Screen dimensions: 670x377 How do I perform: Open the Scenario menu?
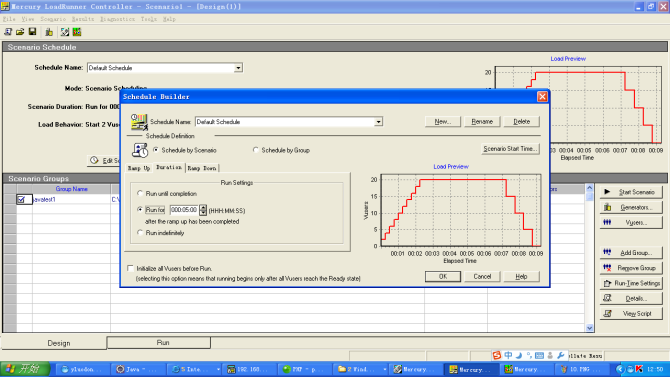tap(53, 19)
